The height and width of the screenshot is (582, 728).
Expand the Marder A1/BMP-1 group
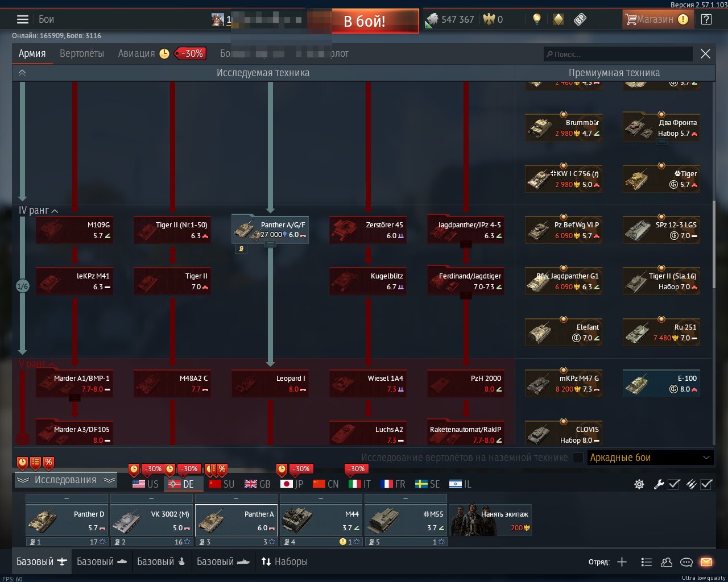[x=75, y=398]
